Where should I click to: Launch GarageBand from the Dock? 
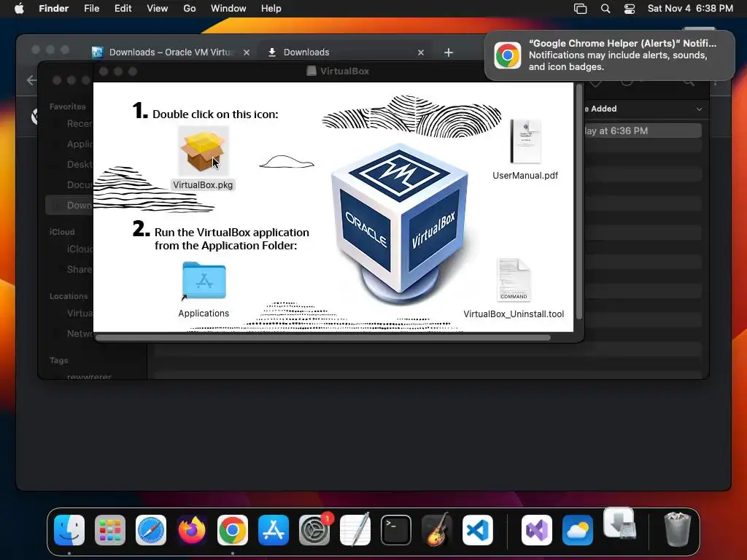437,530
